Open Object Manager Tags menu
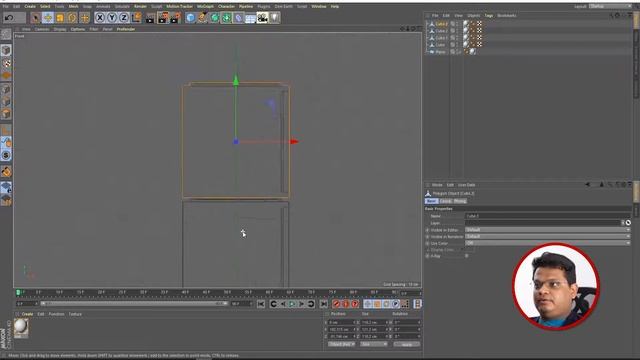The image size is (640, 360). coord(489,16)
